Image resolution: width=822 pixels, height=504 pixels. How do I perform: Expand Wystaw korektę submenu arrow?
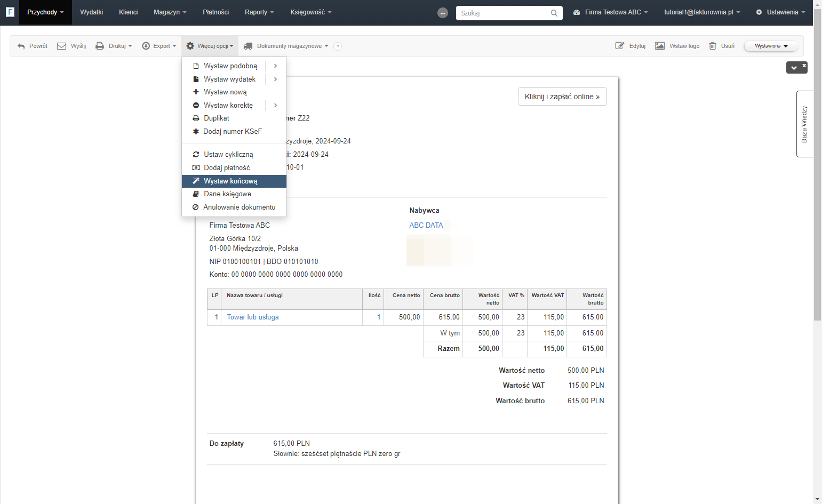(x=275, y=105)
